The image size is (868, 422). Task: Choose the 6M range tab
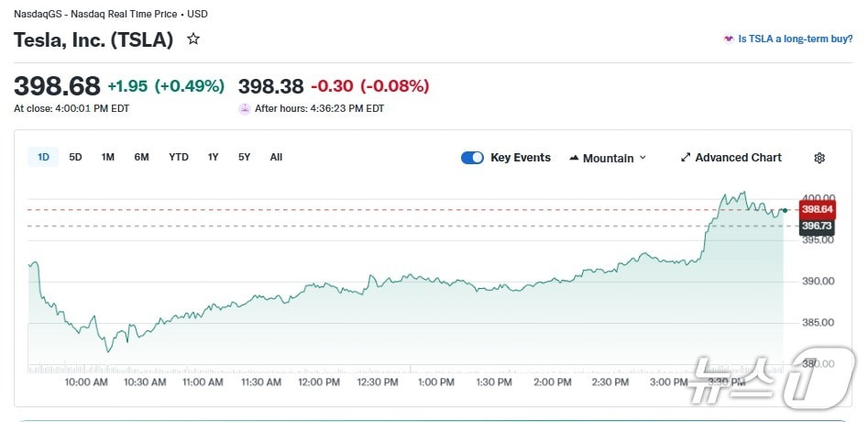(141, 157)
